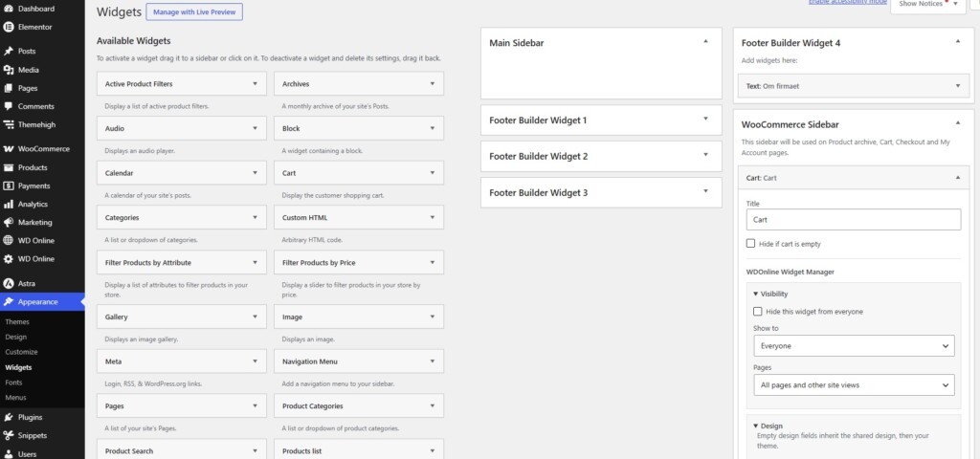Viewport: 980px width, 459px height.
Task: Click the Themehigh icon in sidebar
Action: 9,124
